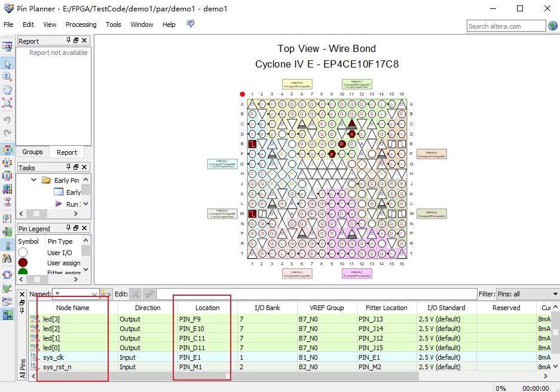This screenshot has width=560, height=392.
Task: Select the arrow pointer selection tool
Action: (x=8, y=63)
